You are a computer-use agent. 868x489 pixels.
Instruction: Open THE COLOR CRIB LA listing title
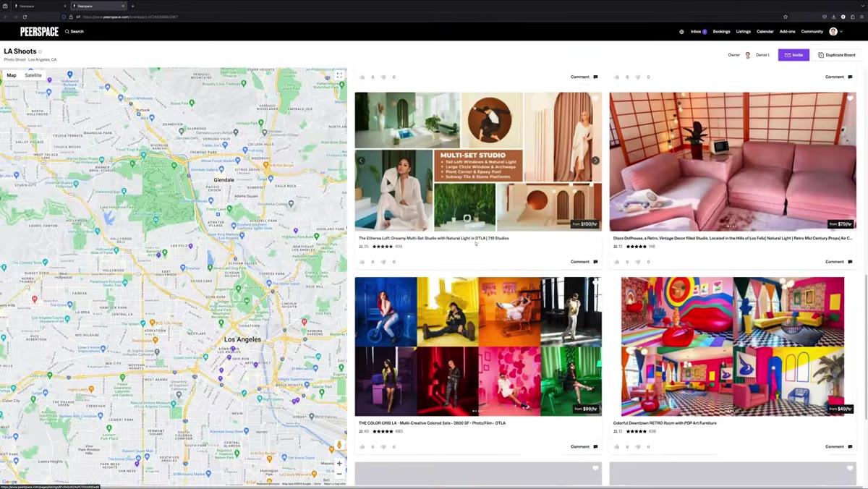pyautogui.click(x=433, y=423)
